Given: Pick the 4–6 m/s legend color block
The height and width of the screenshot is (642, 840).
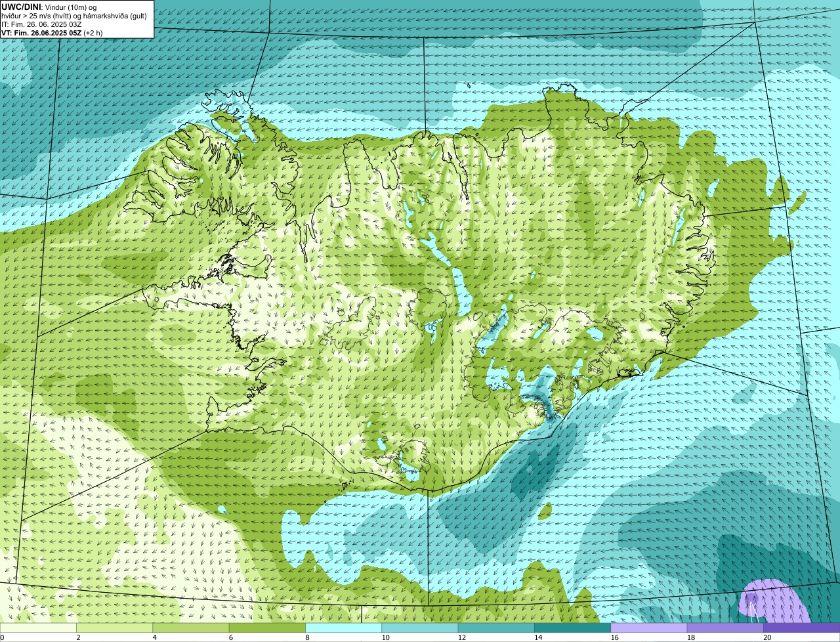Looking at the screenshot, I should click(191, 628).
